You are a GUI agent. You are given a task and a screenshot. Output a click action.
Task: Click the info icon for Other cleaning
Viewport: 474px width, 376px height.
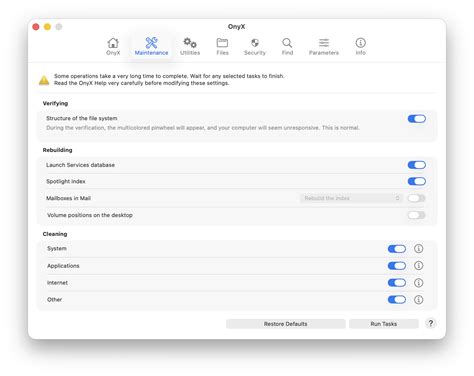tap(419, 300)
